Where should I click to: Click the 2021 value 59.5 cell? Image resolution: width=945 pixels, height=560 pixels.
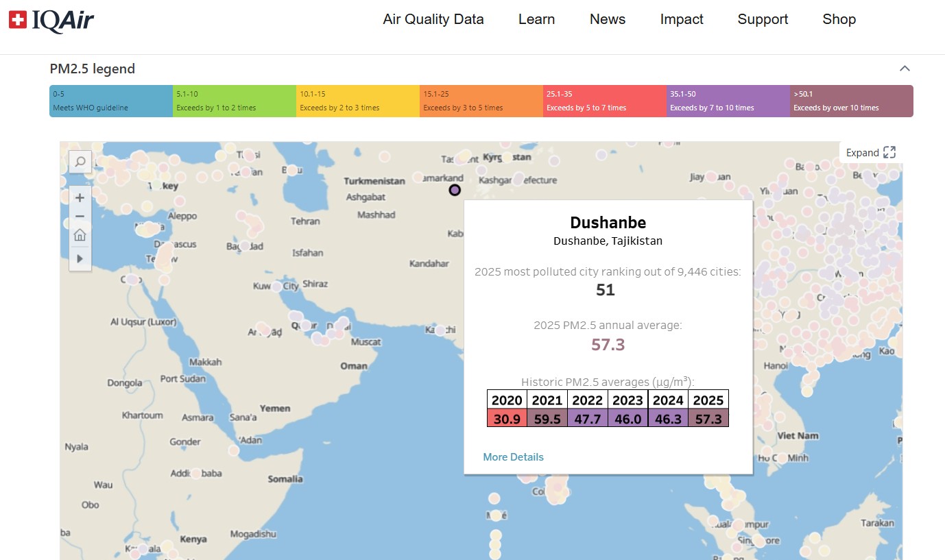[547, 418]
